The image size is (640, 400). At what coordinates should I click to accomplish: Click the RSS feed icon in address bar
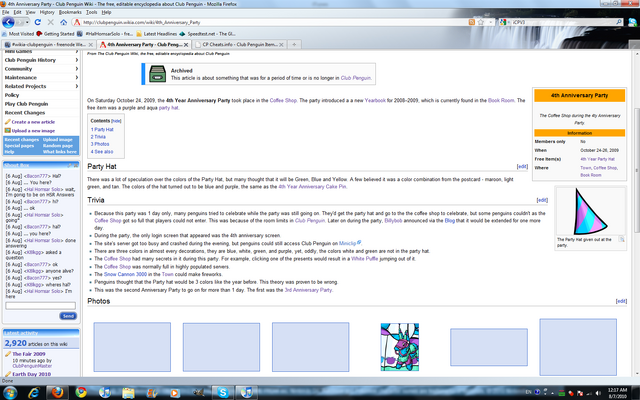pyautogui.click(x=472, y=22)
